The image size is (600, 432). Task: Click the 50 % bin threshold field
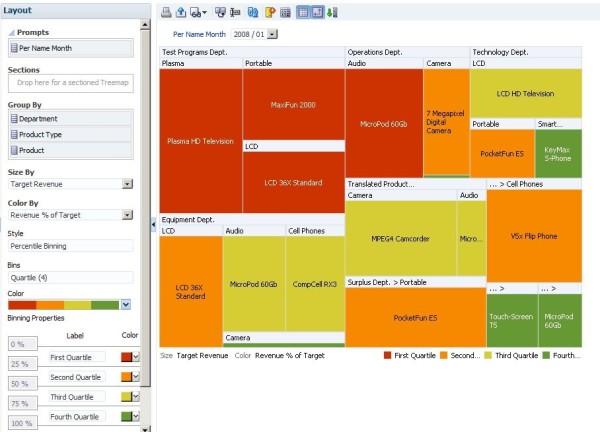(23, 384)
